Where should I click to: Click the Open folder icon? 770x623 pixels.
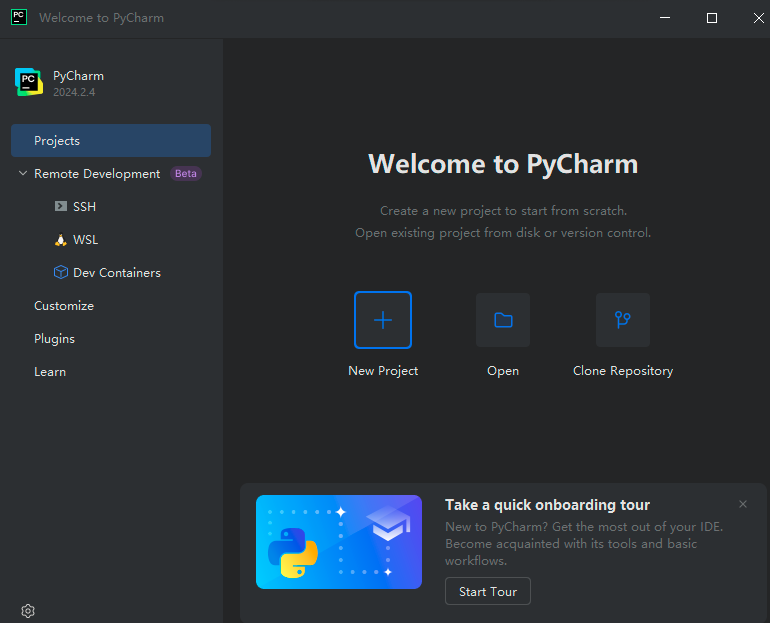503,320
